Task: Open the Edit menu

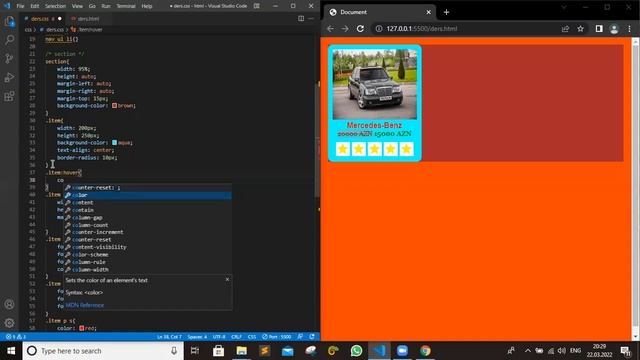Action: pos(35,6)
